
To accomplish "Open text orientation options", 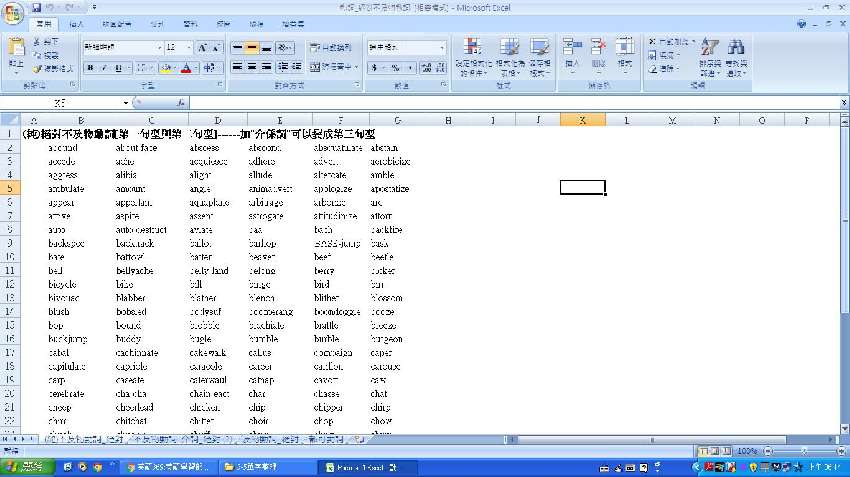I will coord(285,48).
